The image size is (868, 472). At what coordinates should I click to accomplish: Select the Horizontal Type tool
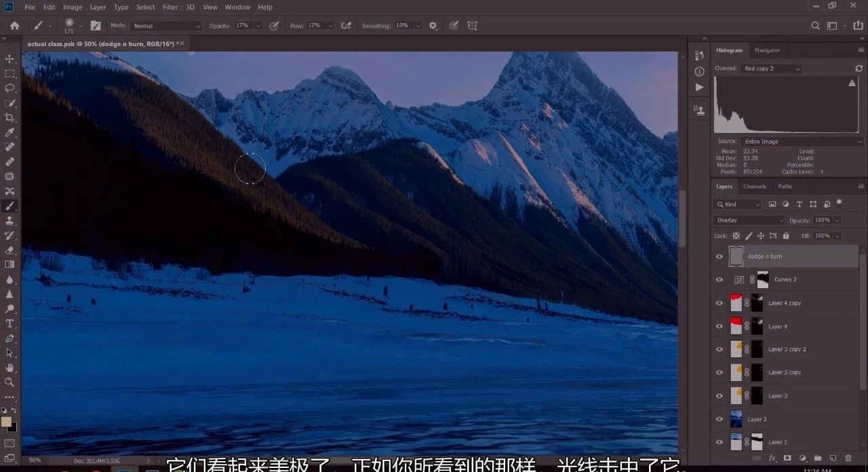coord(9,323)
